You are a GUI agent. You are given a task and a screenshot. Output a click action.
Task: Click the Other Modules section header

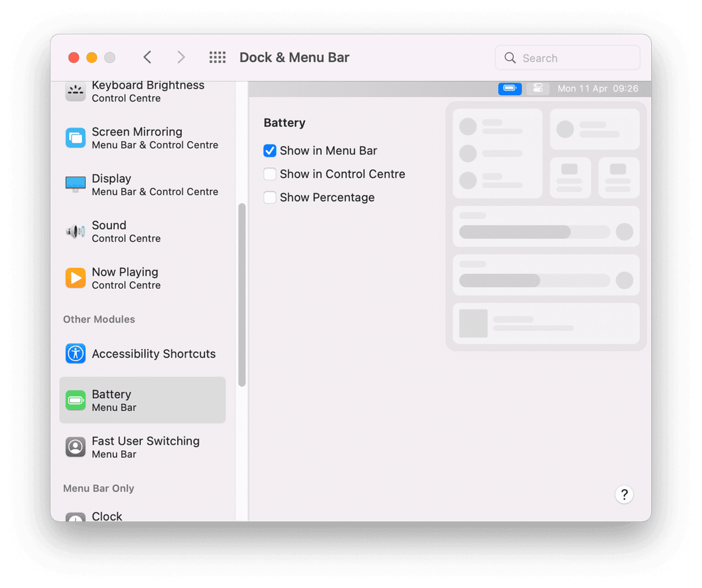(99, 319)
